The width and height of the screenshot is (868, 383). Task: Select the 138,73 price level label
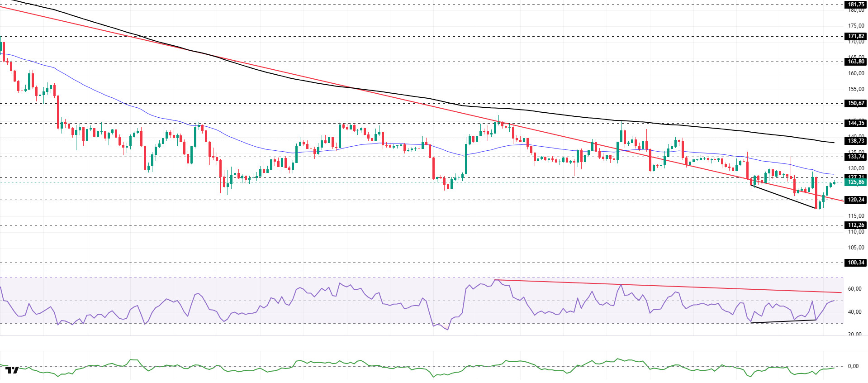point(855,141)
